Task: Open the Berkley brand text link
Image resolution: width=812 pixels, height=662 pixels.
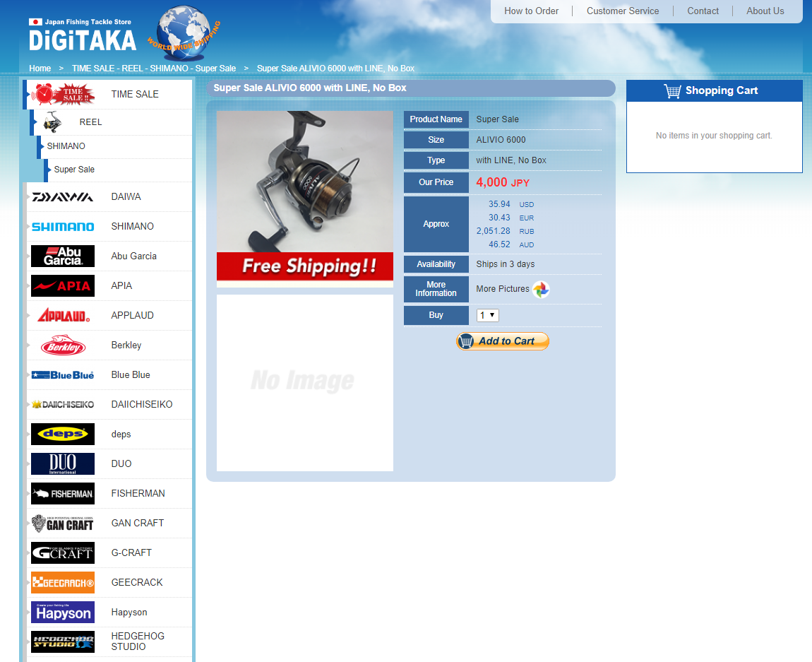Action: [126, 345]
